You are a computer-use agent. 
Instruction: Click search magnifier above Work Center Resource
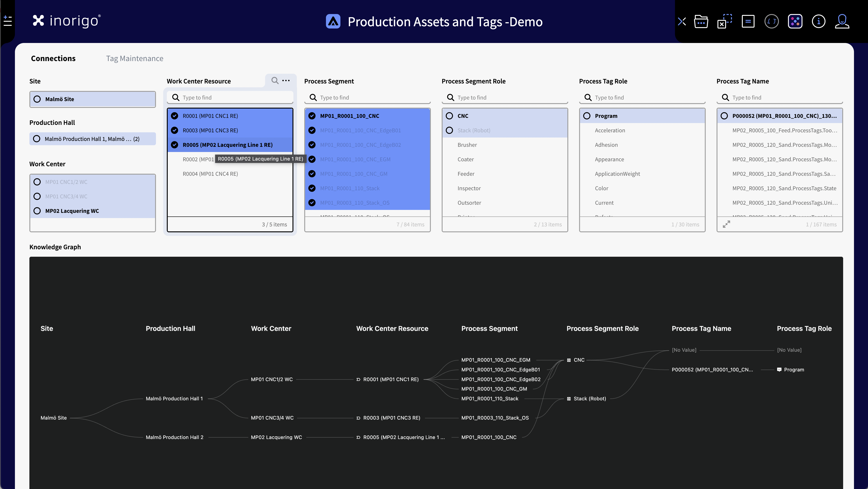pyautogui.click(x=275, y=81)
